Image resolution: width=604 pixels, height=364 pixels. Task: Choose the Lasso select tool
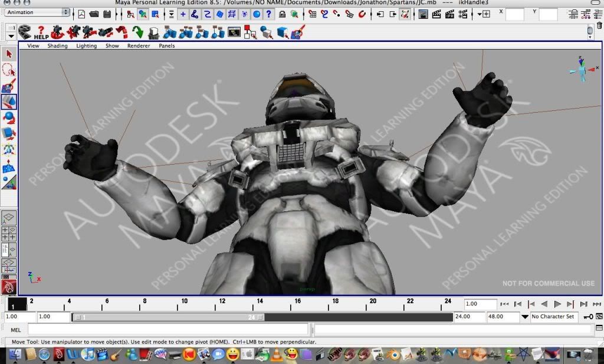(9, 70)
